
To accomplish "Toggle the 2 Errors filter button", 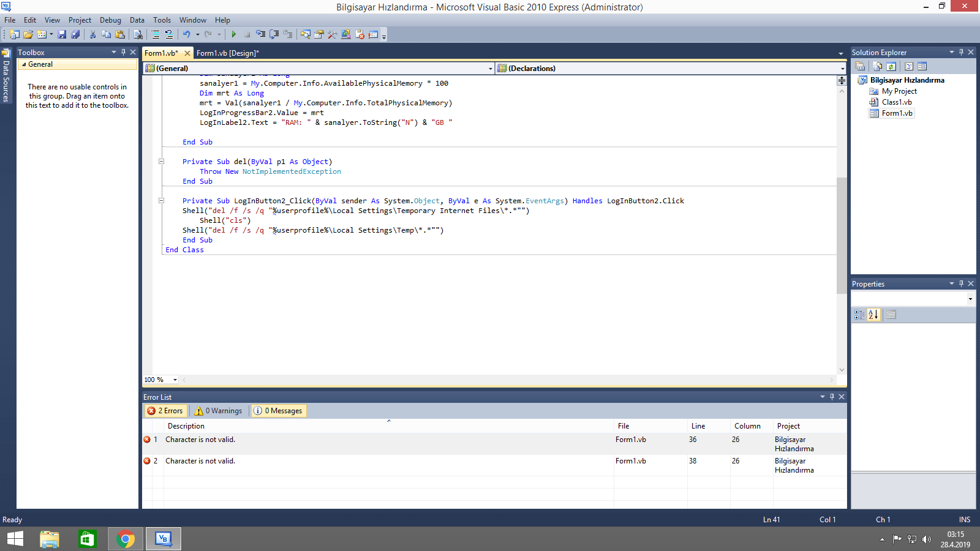I will pos(165,411).
